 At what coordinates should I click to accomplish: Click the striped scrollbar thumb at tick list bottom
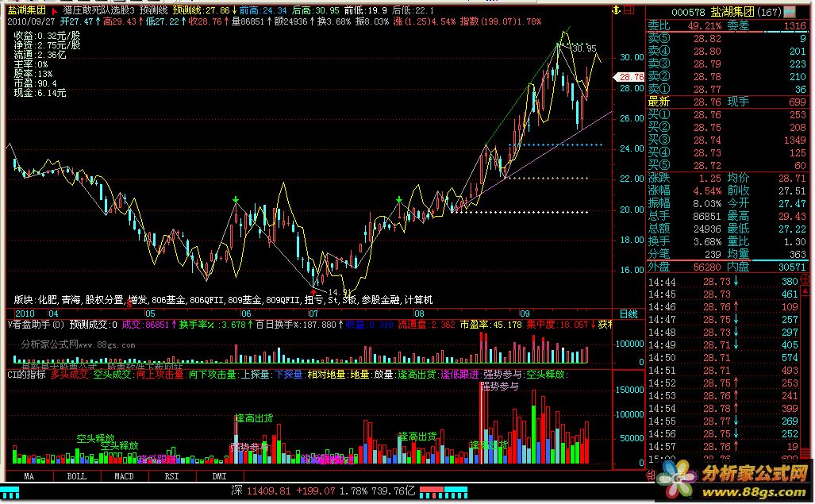pyautogui.click(x=806, y=455)
